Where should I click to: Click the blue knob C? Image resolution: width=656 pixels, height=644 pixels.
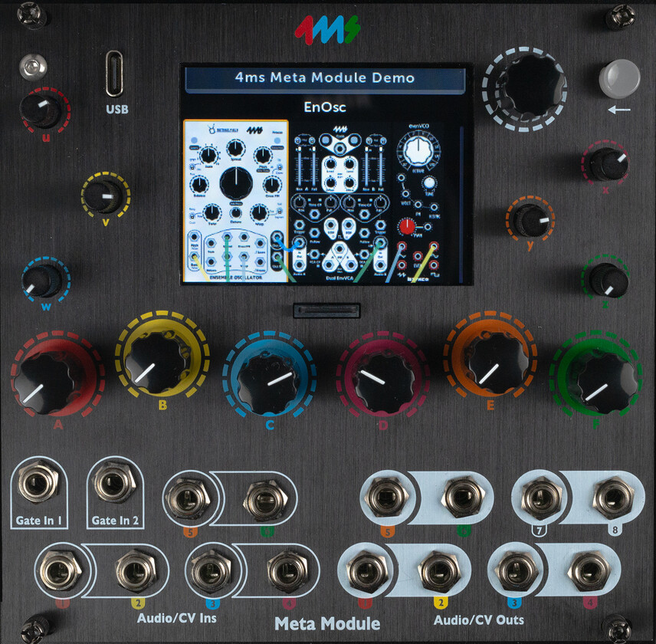[x=268, y=383]
